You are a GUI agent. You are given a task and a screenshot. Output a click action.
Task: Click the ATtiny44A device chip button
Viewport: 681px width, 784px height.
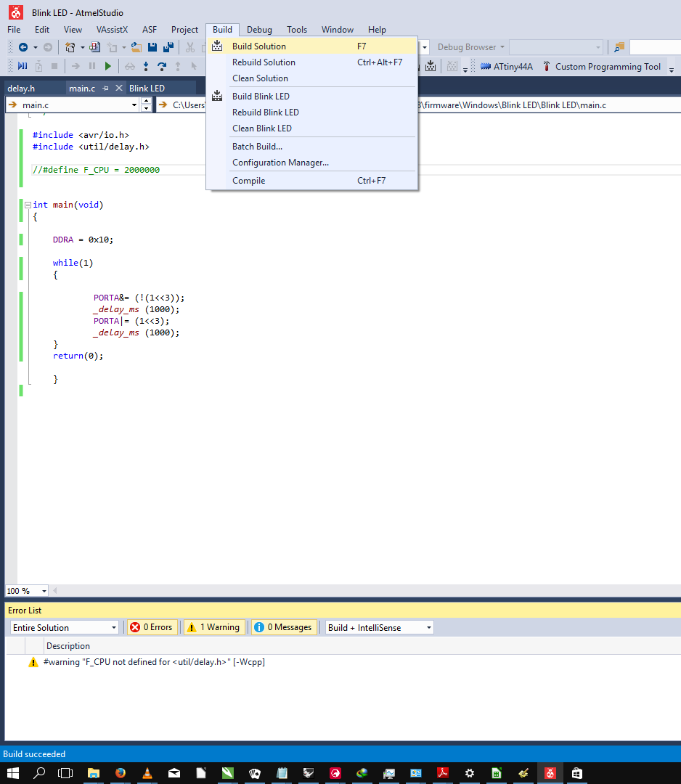pos(507,67)
